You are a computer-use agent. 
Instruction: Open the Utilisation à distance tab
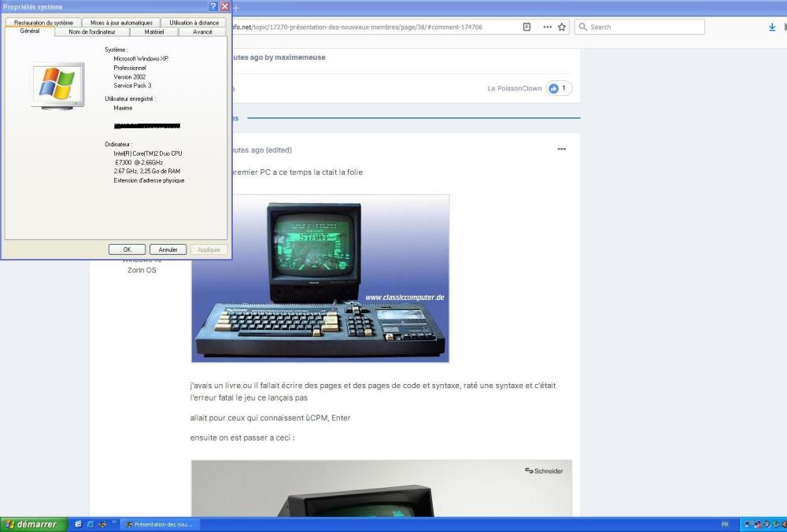(x=194, y=23)
